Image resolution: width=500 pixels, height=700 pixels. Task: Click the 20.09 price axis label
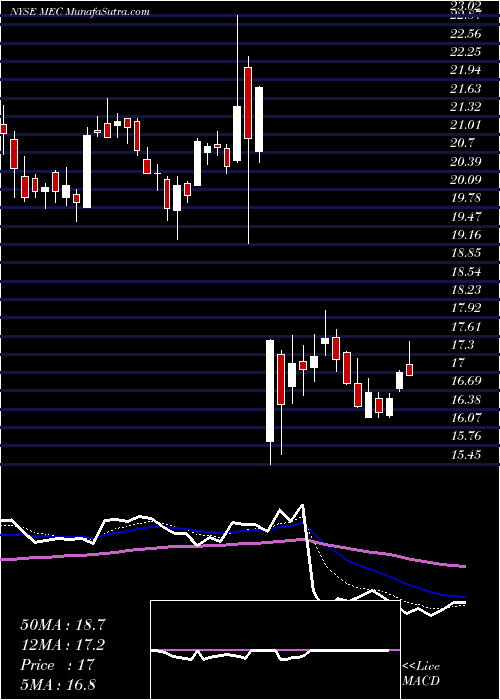(466, 180)
